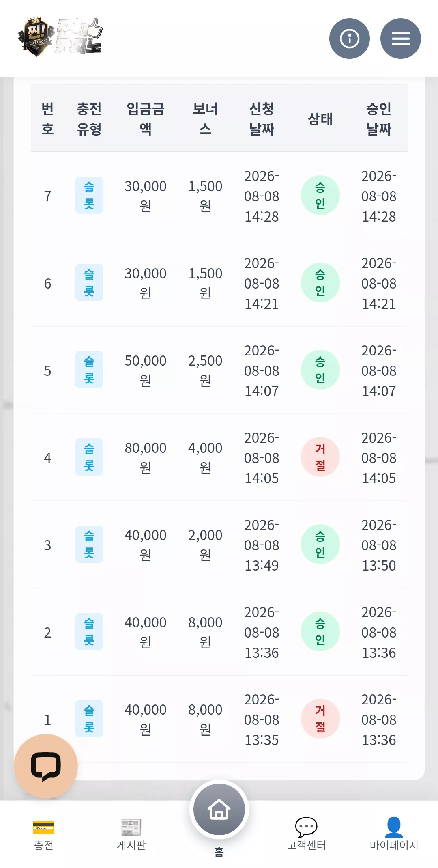This screenshot has height=868, width=438.
Task: Click the 슬롯 tag in row 7
Action: tap(89, 195)
